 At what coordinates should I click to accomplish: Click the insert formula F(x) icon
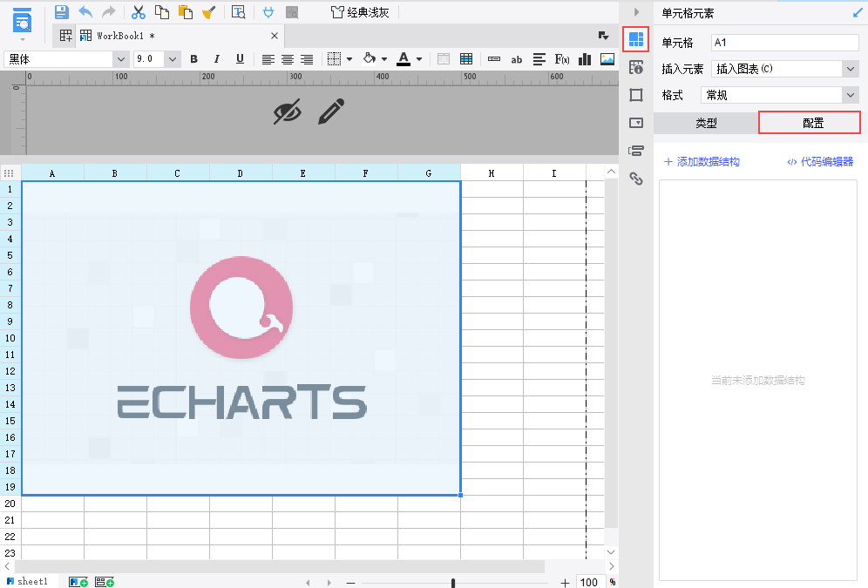(562, 59)
